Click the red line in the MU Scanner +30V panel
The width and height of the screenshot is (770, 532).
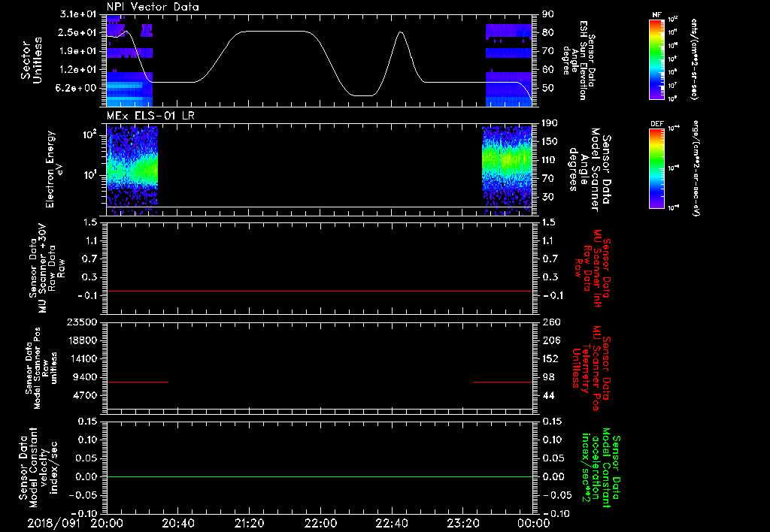[x=319, y=291]
